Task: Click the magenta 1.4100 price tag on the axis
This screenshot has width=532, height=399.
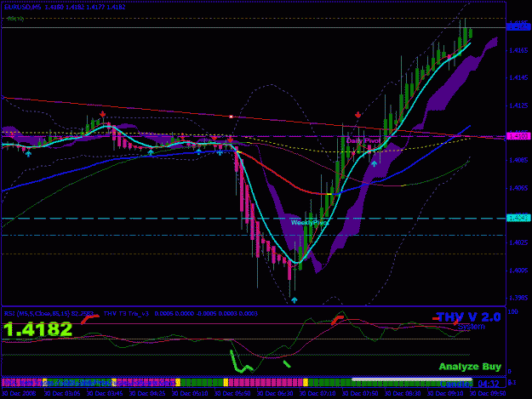Action: coord(518,136)
